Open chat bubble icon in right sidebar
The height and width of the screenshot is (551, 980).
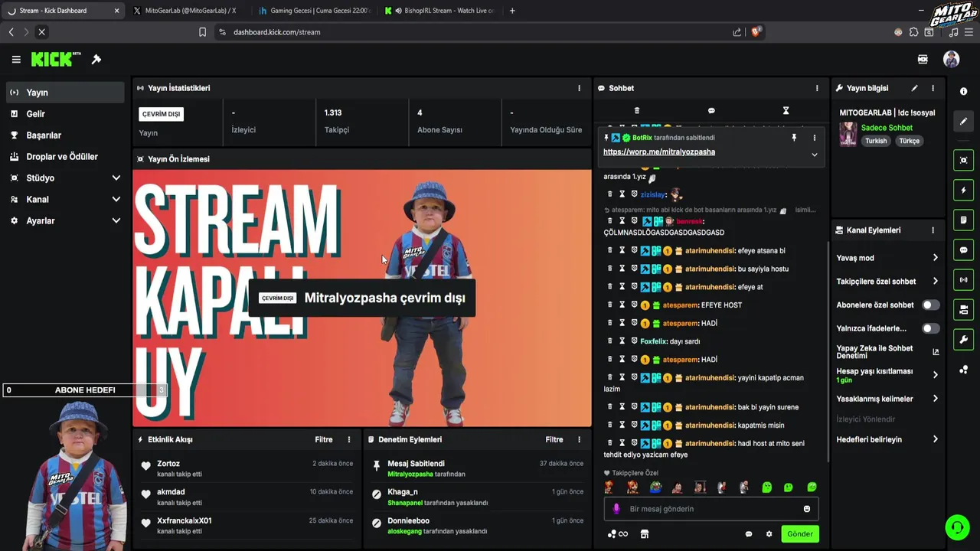[x=963, y=250]
